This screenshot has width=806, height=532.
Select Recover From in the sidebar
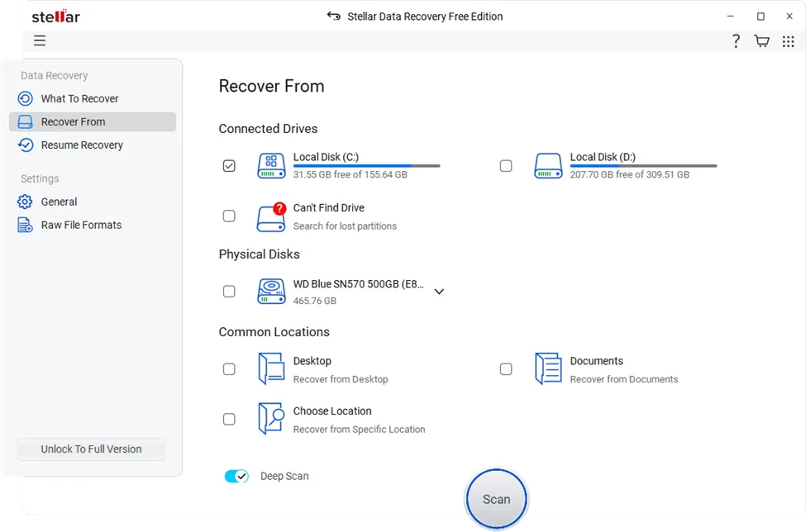93,121
